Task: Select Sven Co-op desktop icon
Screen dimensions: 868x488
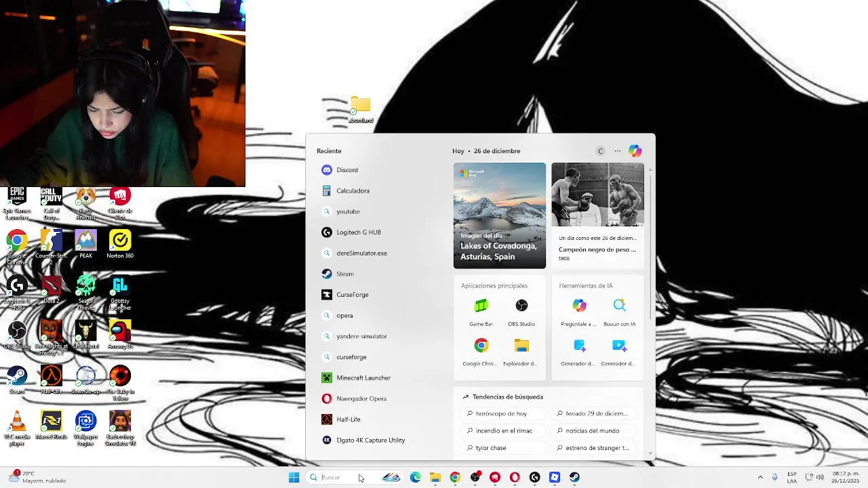Action: coord(85,380)
